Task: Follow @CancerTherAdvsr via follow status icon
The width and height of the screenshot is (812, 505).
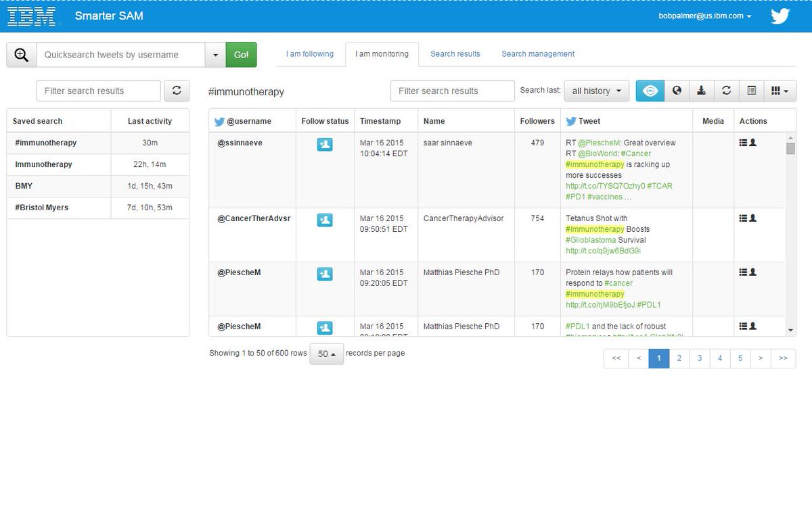Action: coord(325,220)
